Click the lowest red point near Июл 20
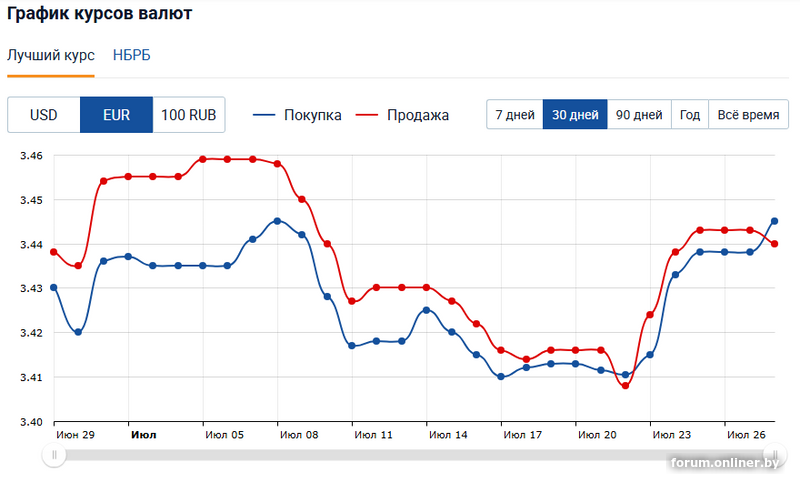Screen dimensions: 800x484 (x=626, y=386)
